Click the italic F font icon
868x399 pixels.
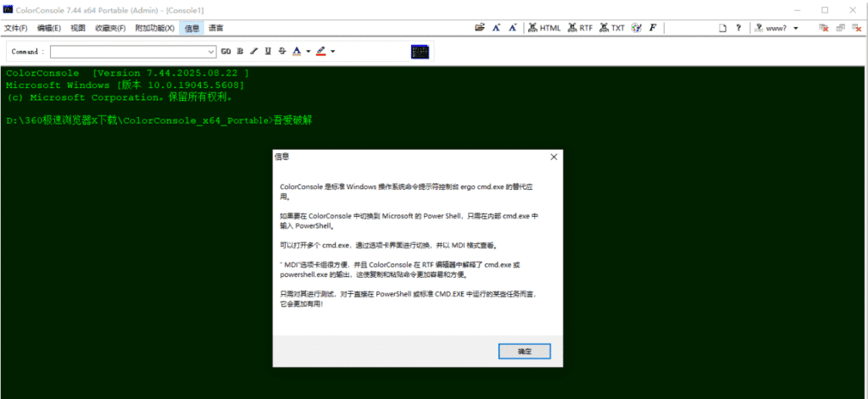(653, 28)
